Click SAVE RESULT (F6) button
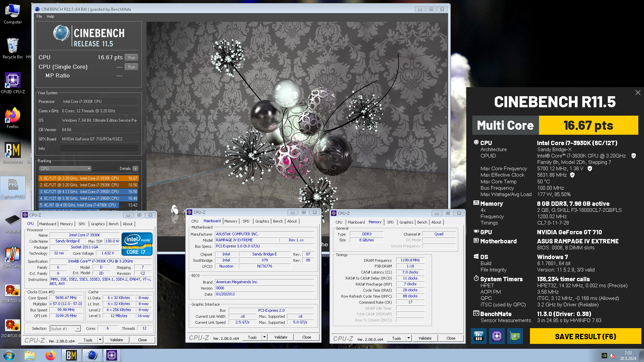644x362 pixels. pos(585,336)
